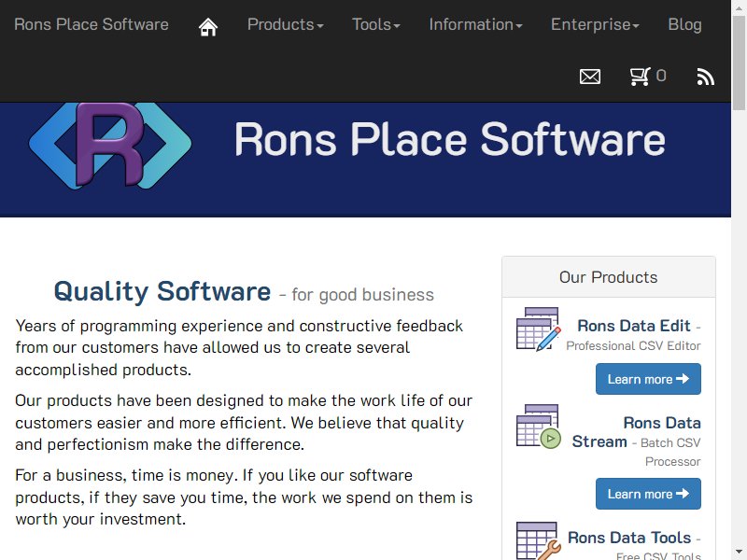Open the RSS feed icon

pyautogui.click(x=706, y=77)
